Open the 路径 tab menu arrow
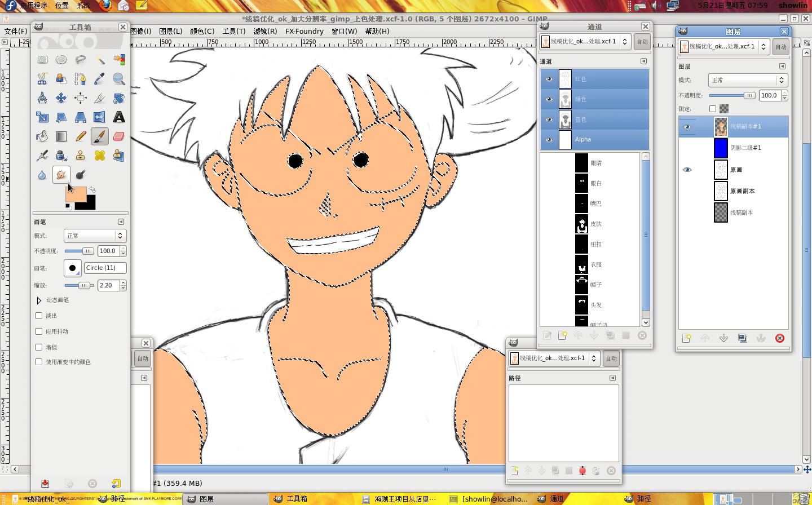 click(612, 378)
